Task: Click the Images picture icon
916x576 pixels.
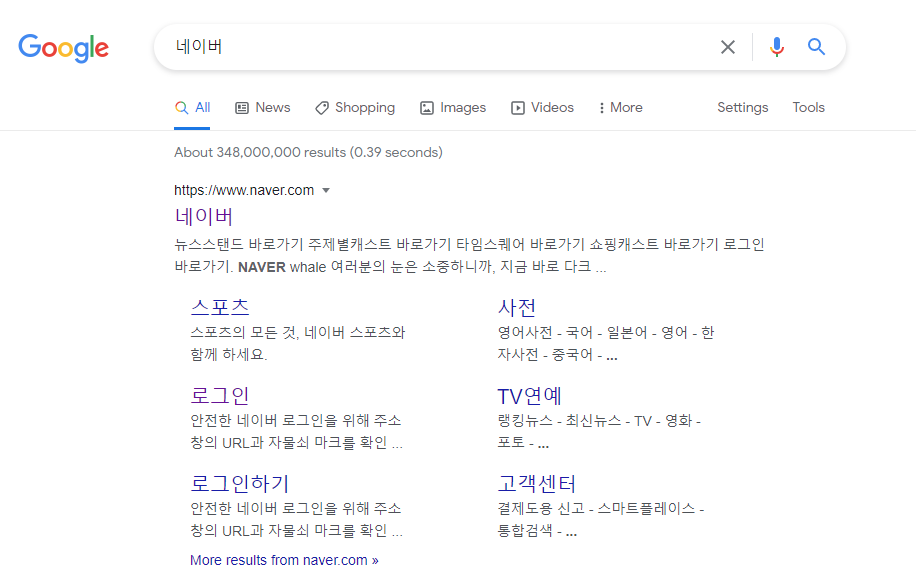Action: pos(427,108)
